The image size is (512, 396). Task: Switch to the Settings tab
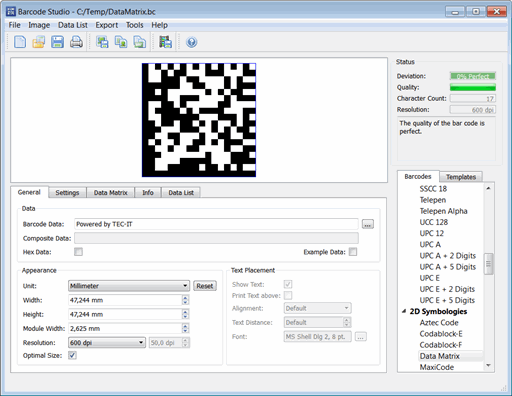[x=67, y=193]
